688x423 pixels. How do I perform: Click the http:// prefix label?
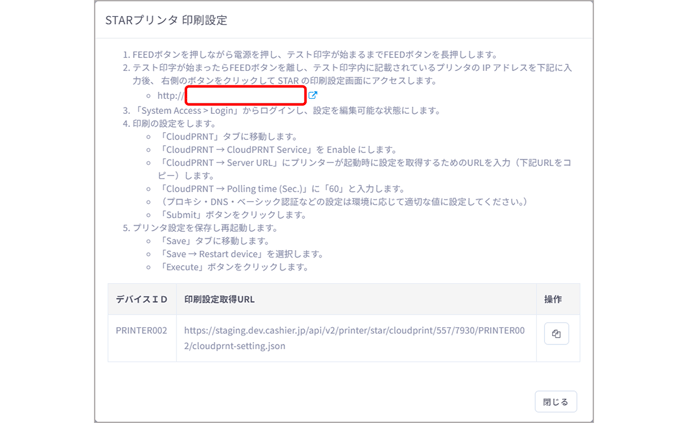click(x=171, y=96)
